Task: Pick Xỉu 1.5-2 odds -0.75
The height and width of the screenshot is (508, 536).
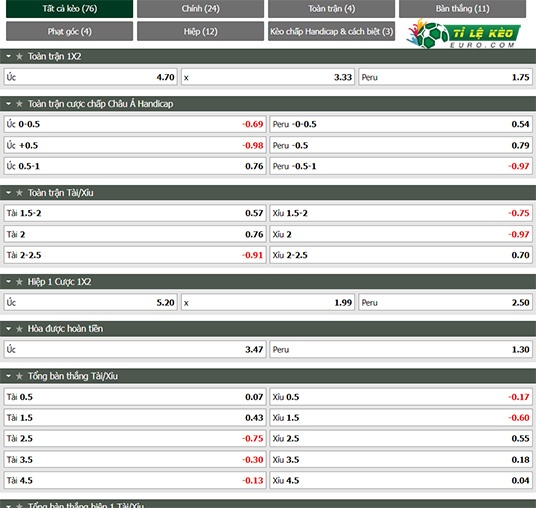Action: click(401, 213)
